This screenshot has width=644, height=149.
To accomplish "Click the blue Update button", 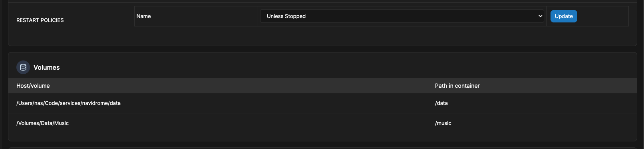I will point(564,16).
